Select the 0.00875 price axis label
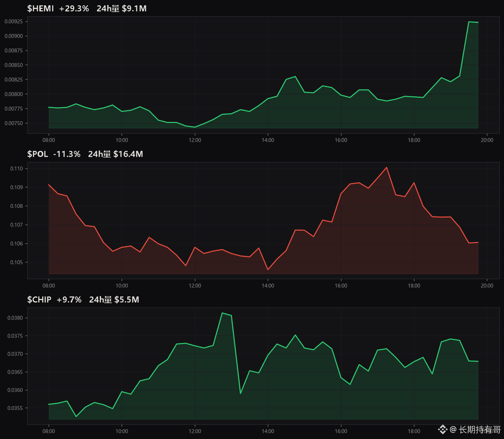The height and width of the screenshot is (439, 504). [14, 50]
